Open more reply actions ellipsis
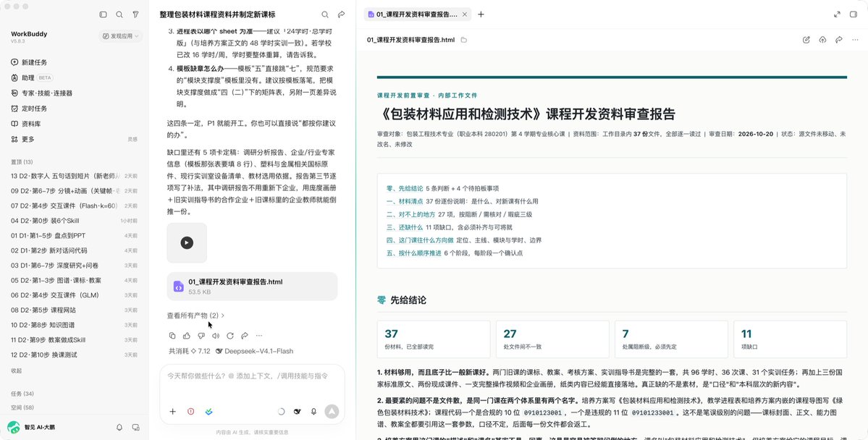 258,335
